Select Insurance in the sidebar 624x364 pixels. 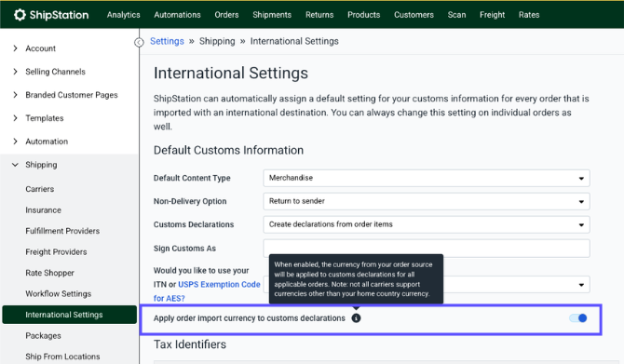(43, 210)
